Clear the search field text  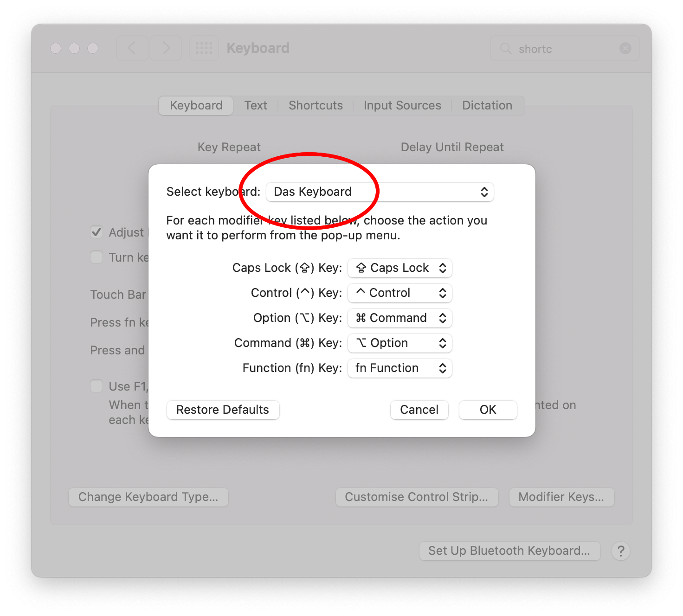[625, 48]
